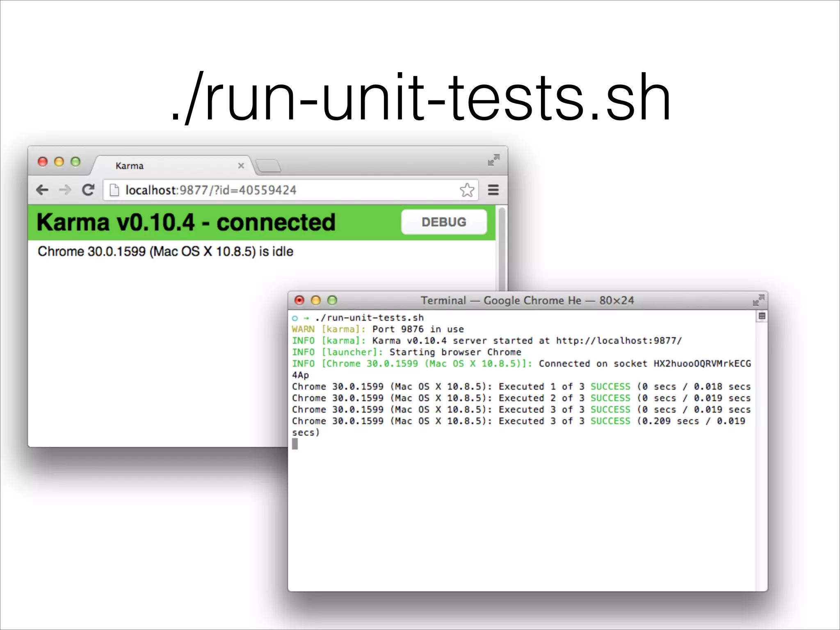Image resolution: width=840 pixels, height=630 pixels.
Task: Click Terminal split-pane icon at top right
Action: coord(762,316)
